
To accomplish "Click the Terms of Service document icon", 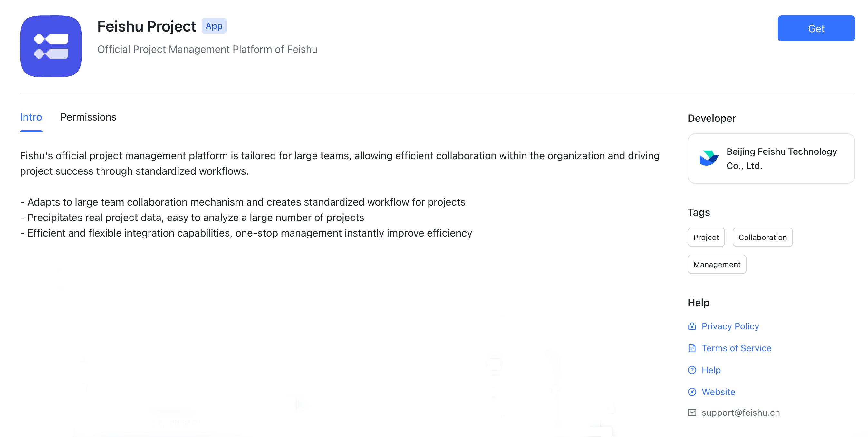I will tap(692, 348).
